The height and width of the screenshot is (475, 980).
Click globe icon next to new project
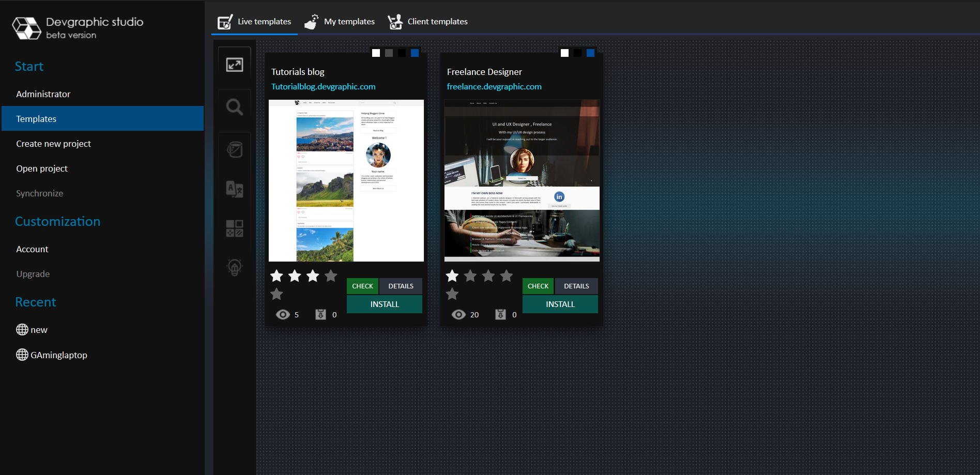pyautogui.click(x=22, y=329)
